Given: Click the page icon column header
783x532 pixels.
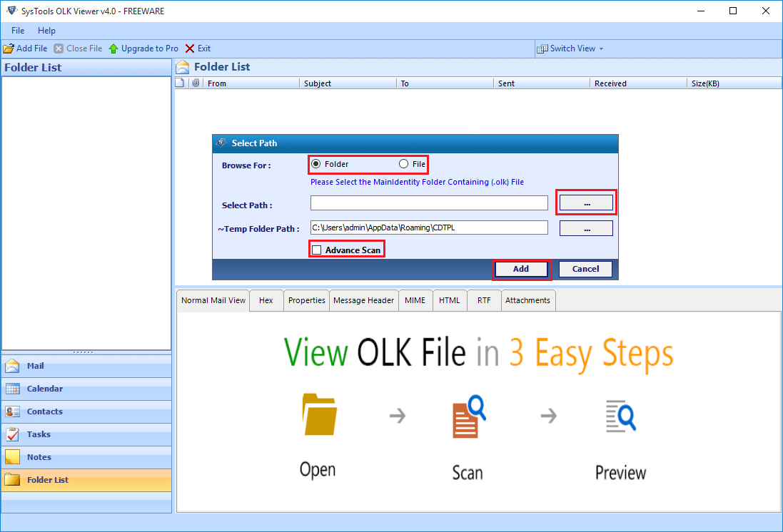Looking at the screenshot, I should [181, 83].
